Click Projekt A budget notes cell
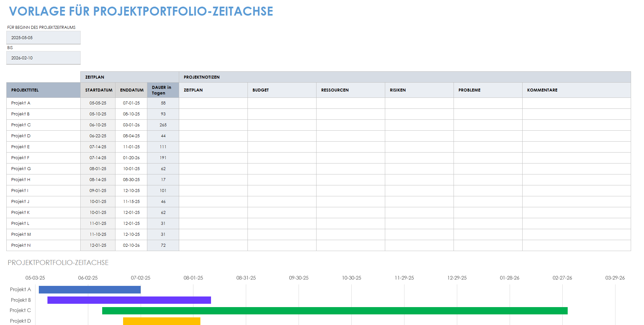644x325 pixels. (282, 103)
